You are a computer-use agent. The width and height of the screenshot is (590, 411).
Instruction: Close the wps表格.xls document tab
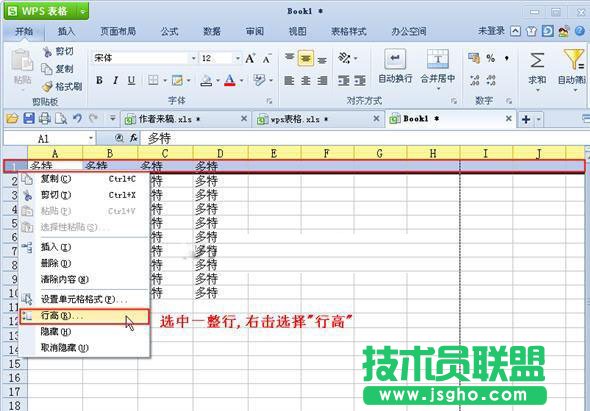coord(376,119)
